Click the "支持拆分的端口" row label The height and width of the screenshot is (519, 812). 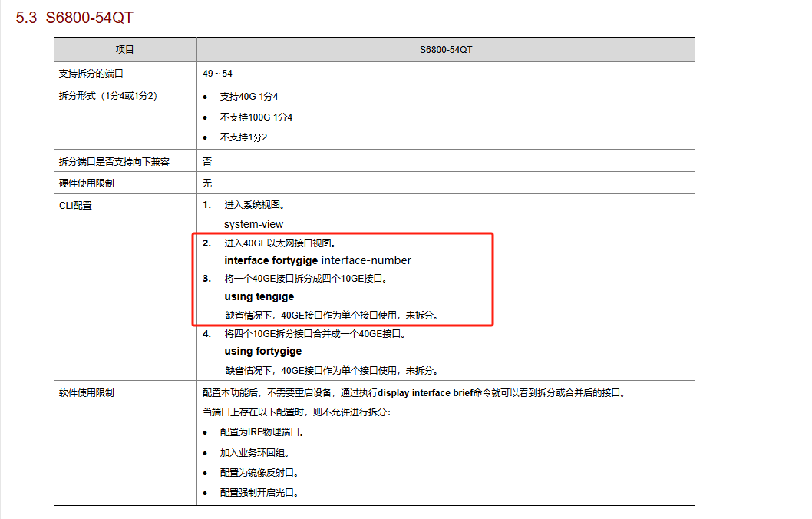tap(91, 74)
